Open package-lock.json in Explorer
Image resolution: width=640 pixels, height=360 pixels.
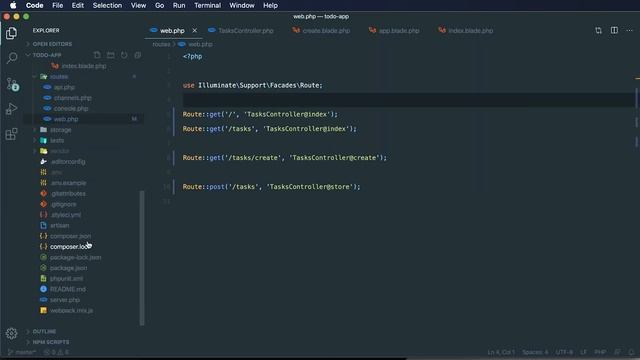[x=75, y=257]
